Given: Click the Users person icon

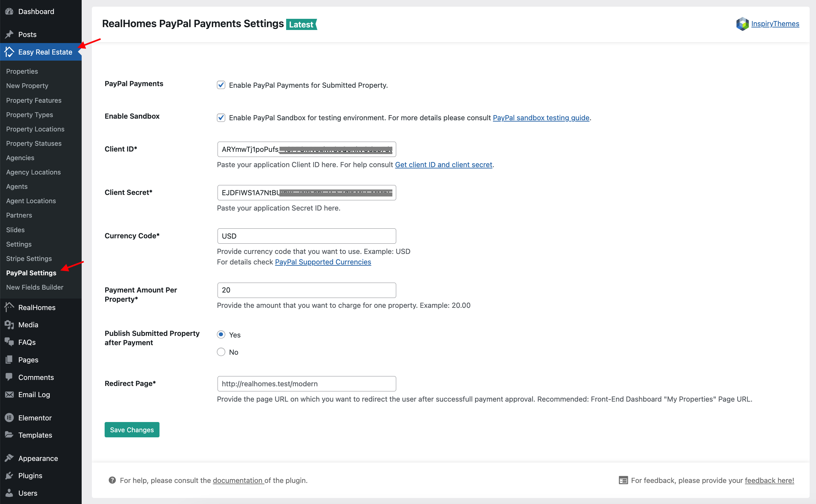Looking at the screenshot, I should [9, 493].
